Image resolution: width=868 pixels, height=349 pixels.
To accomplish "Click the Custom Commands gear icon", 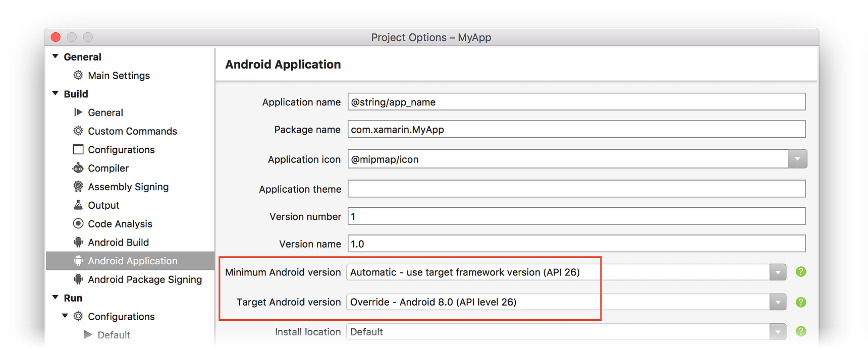I will [78, 131].
